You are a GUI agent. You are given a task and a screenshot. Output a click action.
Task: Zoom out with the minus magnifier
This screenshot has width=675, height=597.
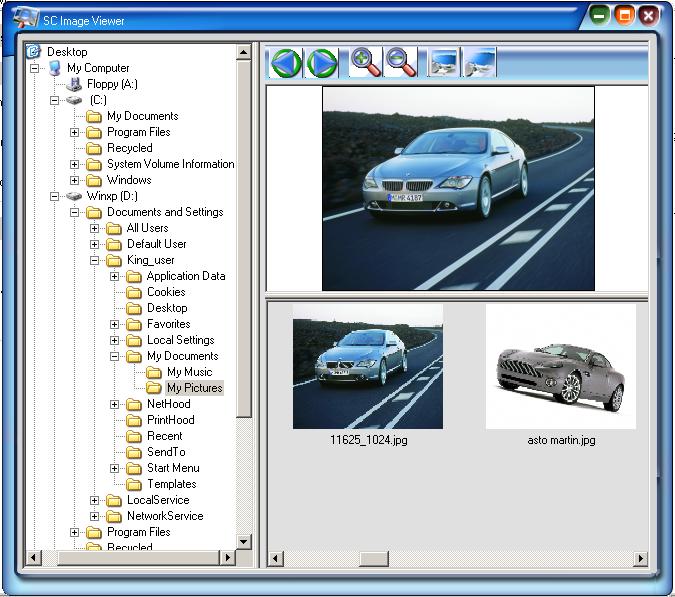401,63
